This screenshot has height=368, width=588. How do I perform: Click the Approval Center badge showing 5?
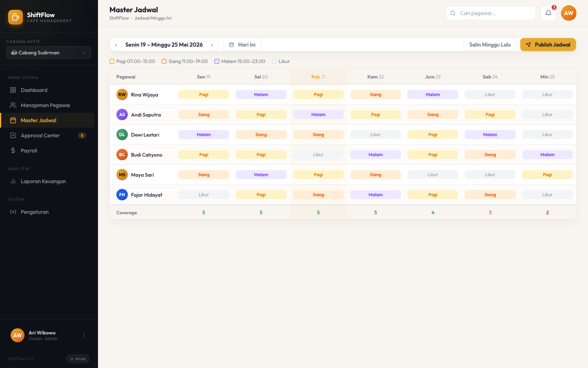82,135
